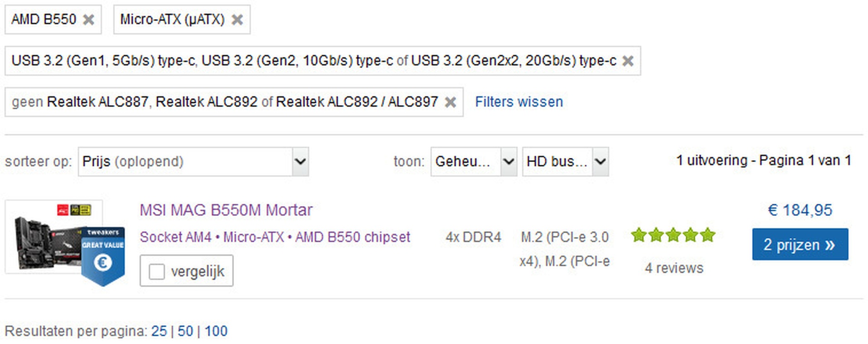This screenshot has width=868, height=344.
Task: Open the Socket AM4 specification link
Action: 175,237
